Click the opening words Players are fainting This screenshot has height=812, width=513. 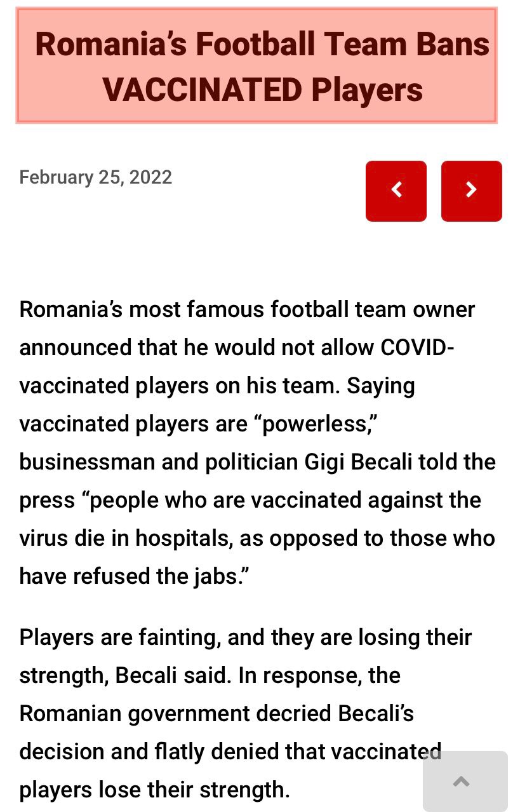119,637
